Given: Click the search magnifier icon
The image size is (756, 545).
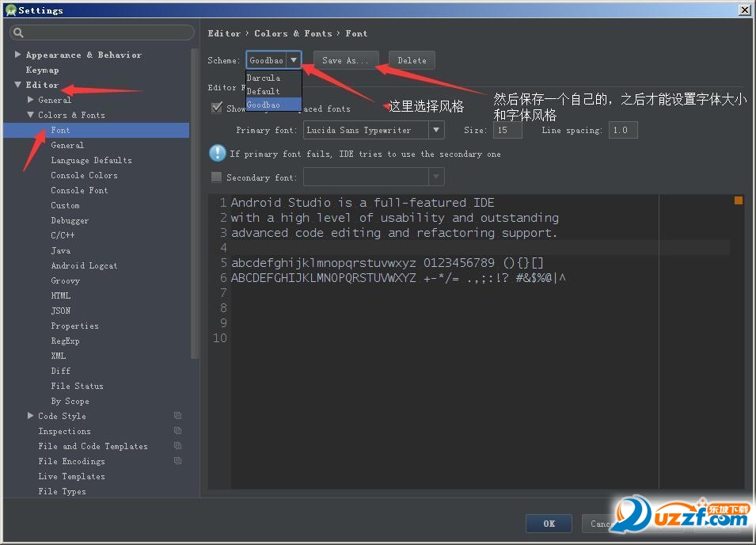Looking at the screenshot, I should point(18,32).
